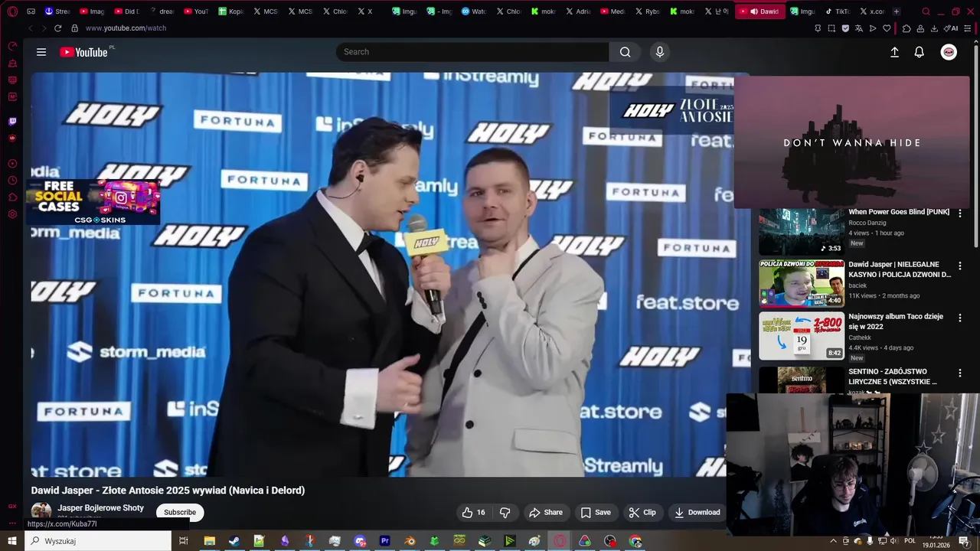Image resolution: width=980 pixels, height=551 pixels.
Task: Start voice search with the microphone
Action: pyautogui.click(x=660, y=52)
